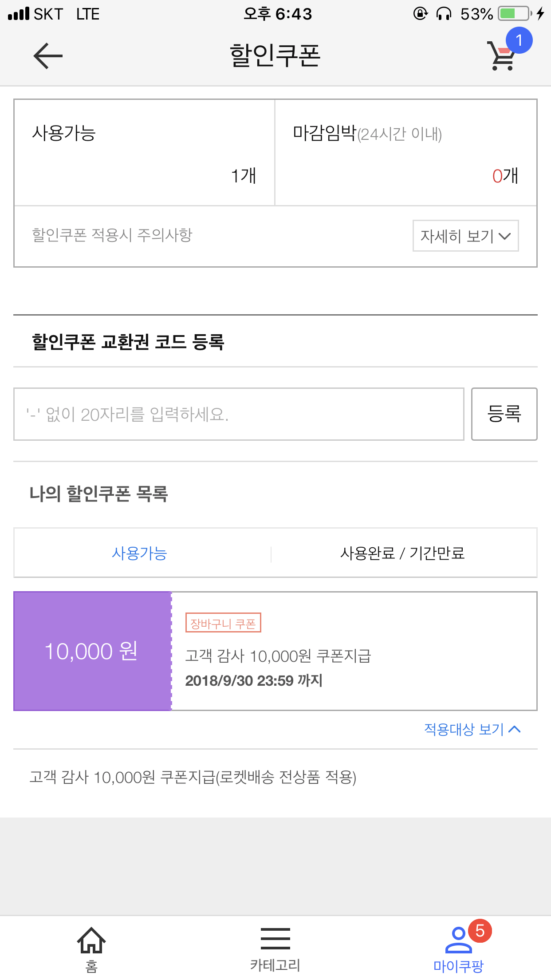Tap the 장바구니 쿠폰 tag label
Screen dimensions: 551x980
coord(223,623)
